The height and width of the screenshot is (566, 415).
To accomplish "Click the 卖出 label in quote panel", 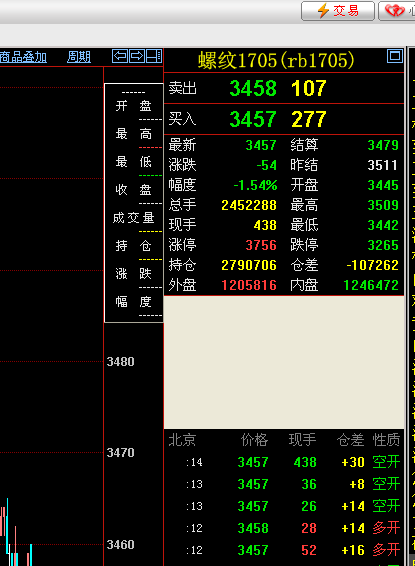I will (182, 88).
